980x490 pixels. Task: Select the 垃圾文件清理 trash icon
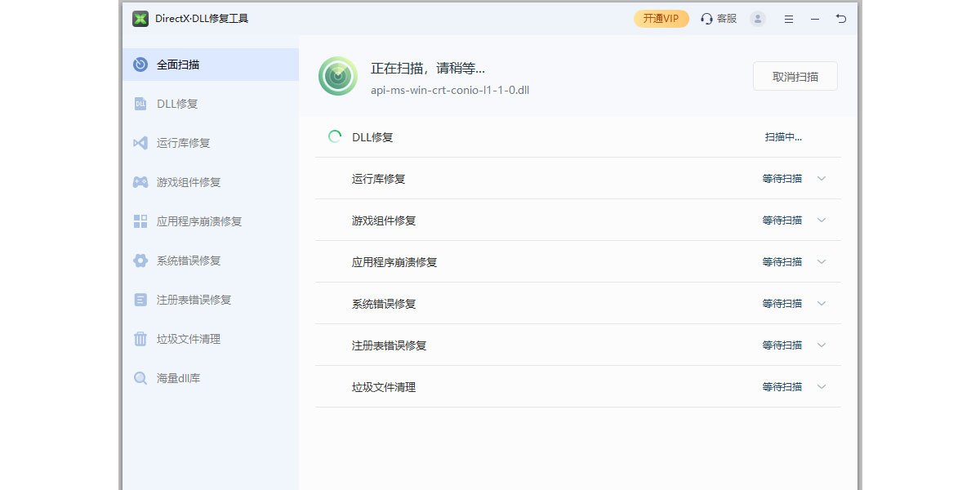(140, 339)
